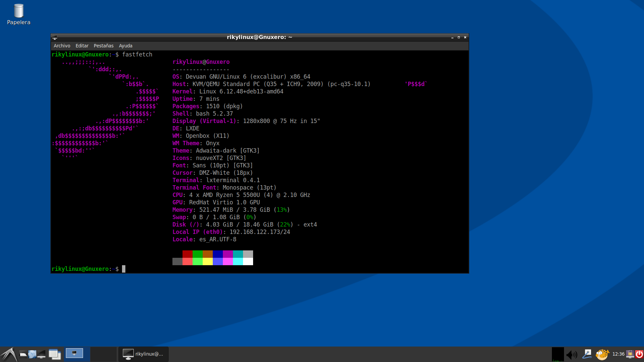Open the web browser globe launcher
The width and height of the screenshot is (644, 362).
coord(32,354)
